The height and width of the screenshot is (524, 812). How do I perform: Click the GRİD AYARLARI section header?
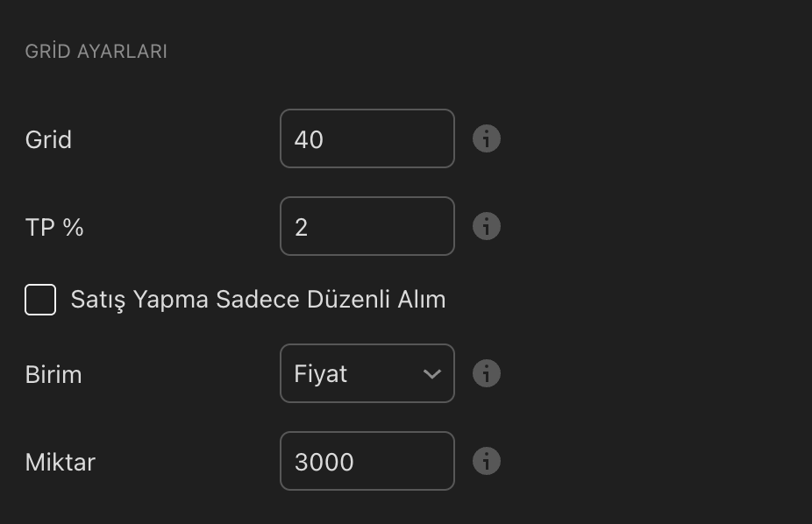(96, 52)
